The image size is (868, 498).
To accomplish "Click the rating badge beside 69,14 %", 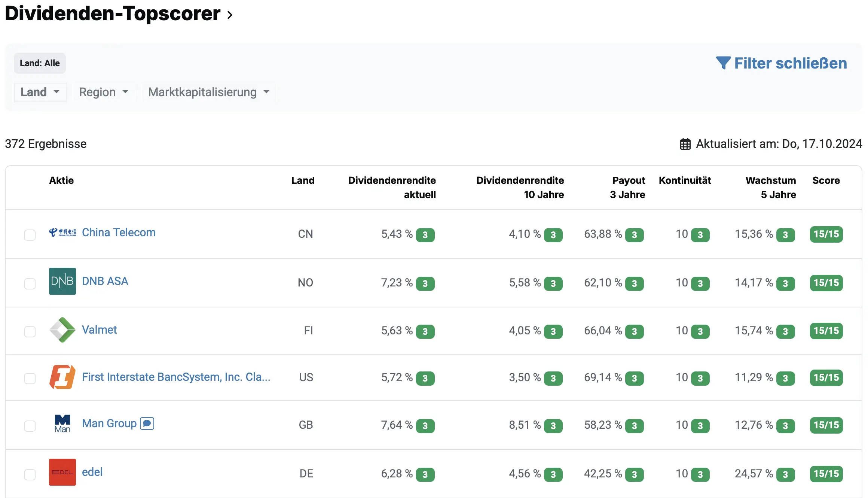I will pyautogui.click(x=634, y=379).
